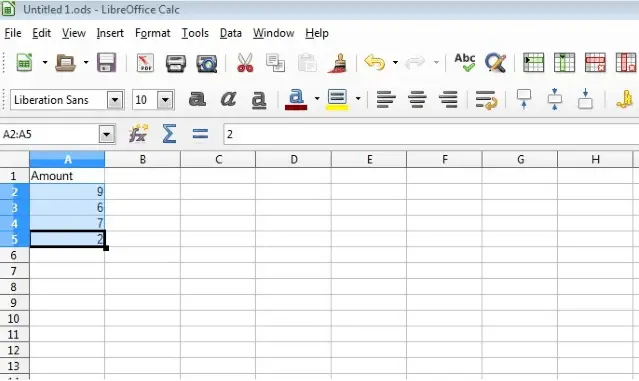Select column D header

tap(293, 159)
